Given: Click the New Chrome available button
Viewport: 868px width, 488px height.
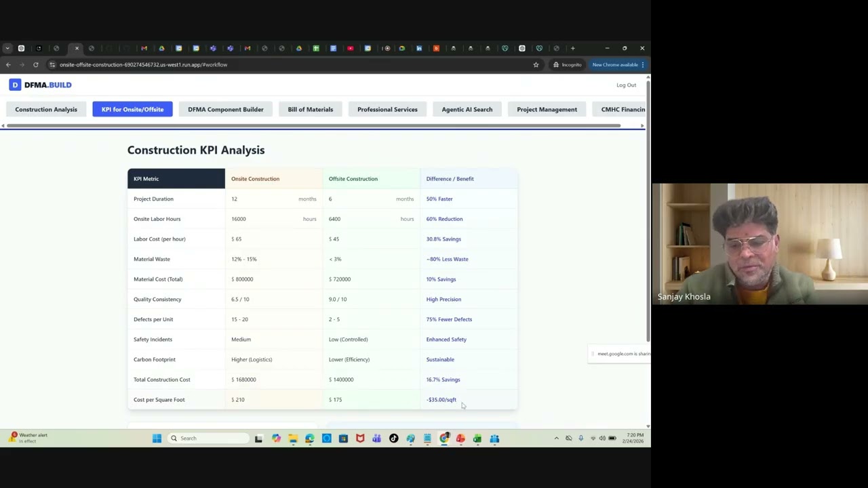Looking at the screenshot, I should point(618,64).
